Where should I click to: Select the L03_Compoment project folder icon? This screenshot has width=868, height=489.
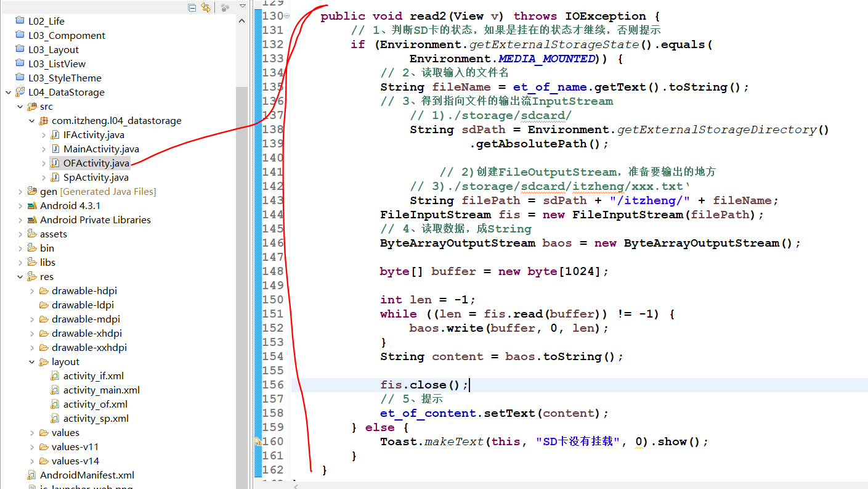[x=20, y=35]
